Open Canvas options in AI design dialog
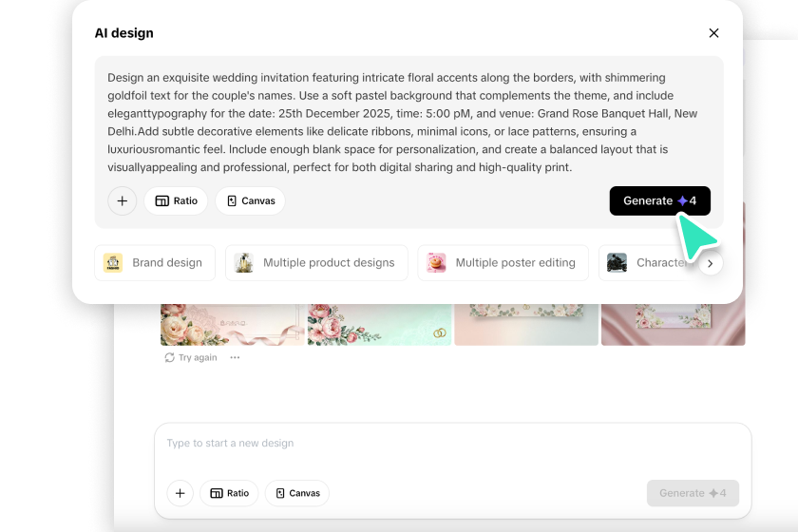Image resolution: width=798 pixels, height=532 pixels. (x=250, y=200)
